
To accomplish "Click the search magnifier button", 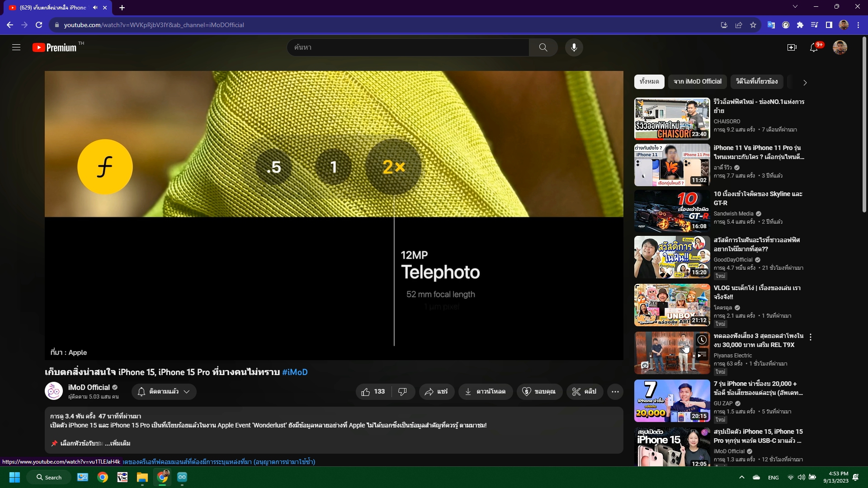I will click(543, 47).
